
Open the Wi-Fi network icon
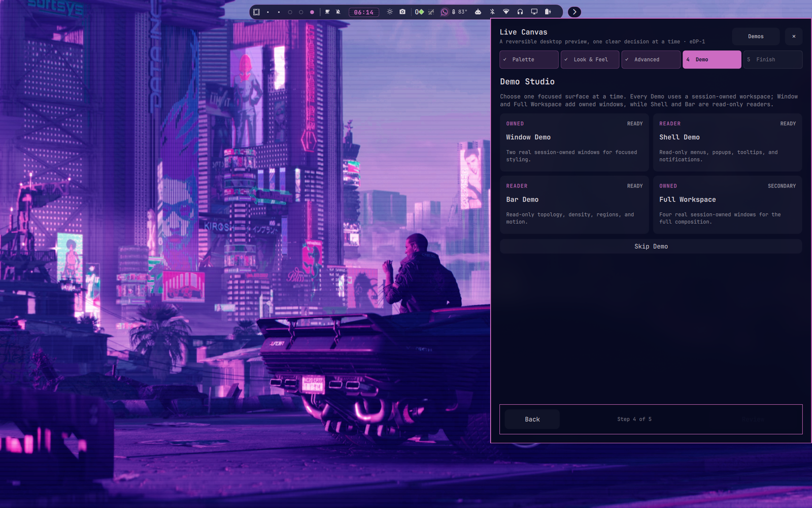tap(506, 12)
